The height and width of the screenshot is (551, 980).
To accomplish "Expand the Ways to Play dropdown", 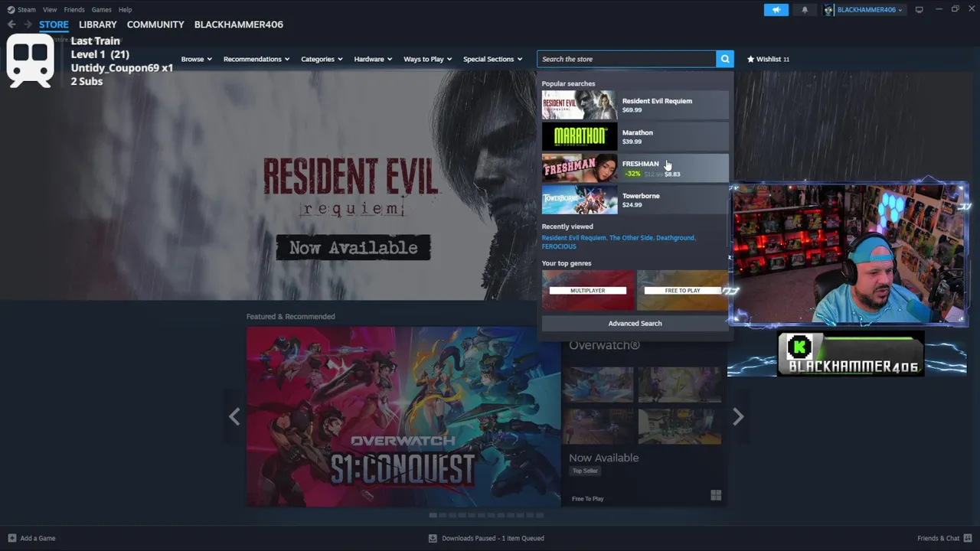I will coord(428,59).
